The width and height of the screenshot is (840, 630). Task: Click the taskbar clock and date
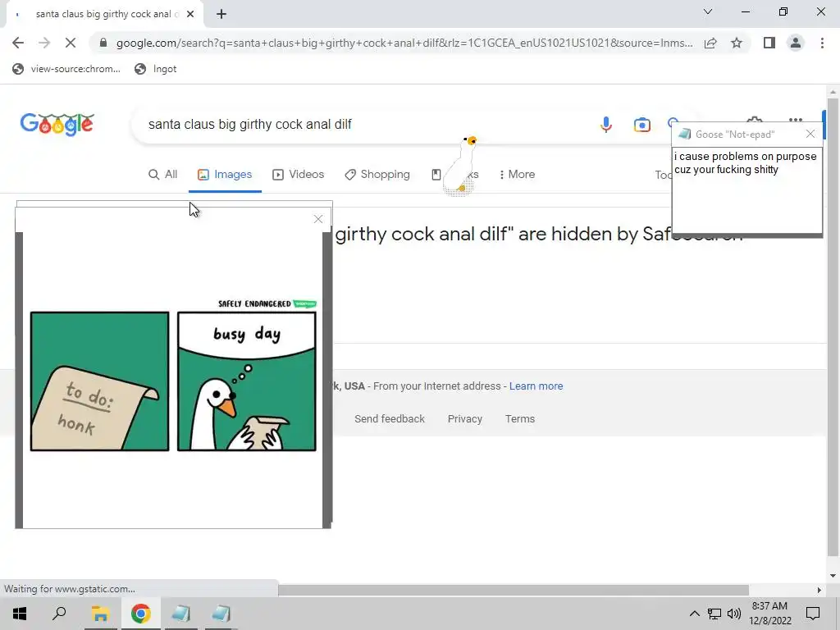click(x=769, y=614)
